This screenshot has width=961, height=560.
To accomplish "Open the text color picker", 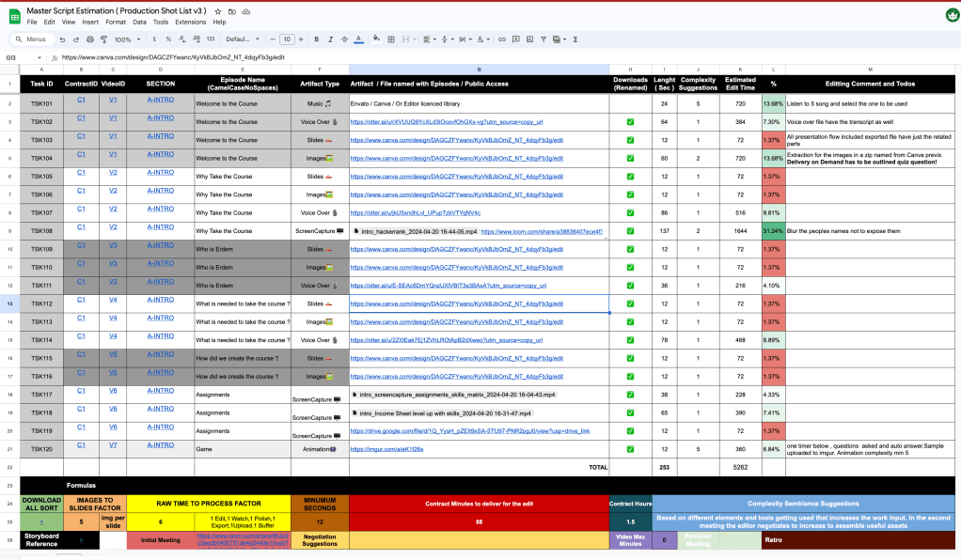I will [x=358, y=39].
